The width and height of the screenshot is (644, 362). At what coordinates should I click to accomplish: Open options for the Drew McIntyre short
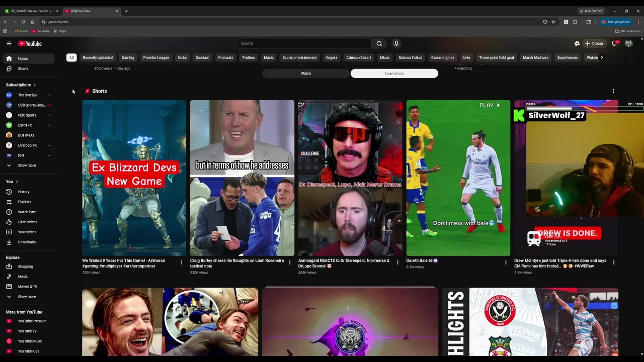pos(613,262)
